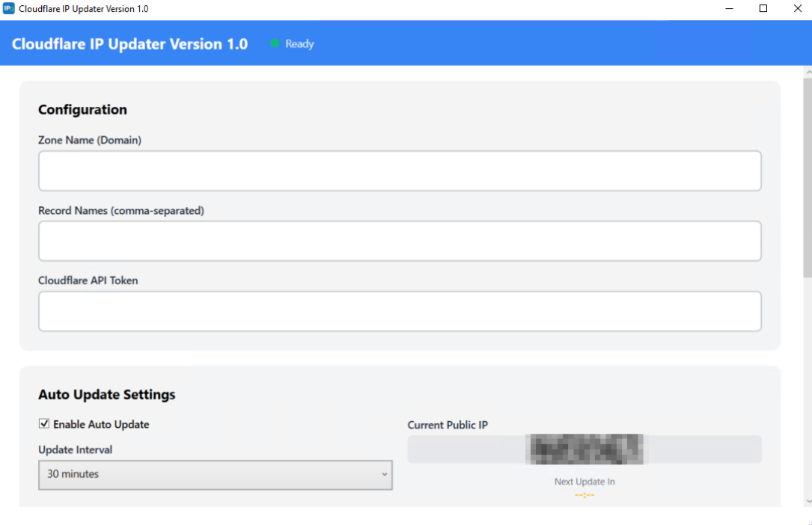Toggle the Enable Auto Update checkbox
This screenshot has width=812, height=525.
click(x=44, y=423)
